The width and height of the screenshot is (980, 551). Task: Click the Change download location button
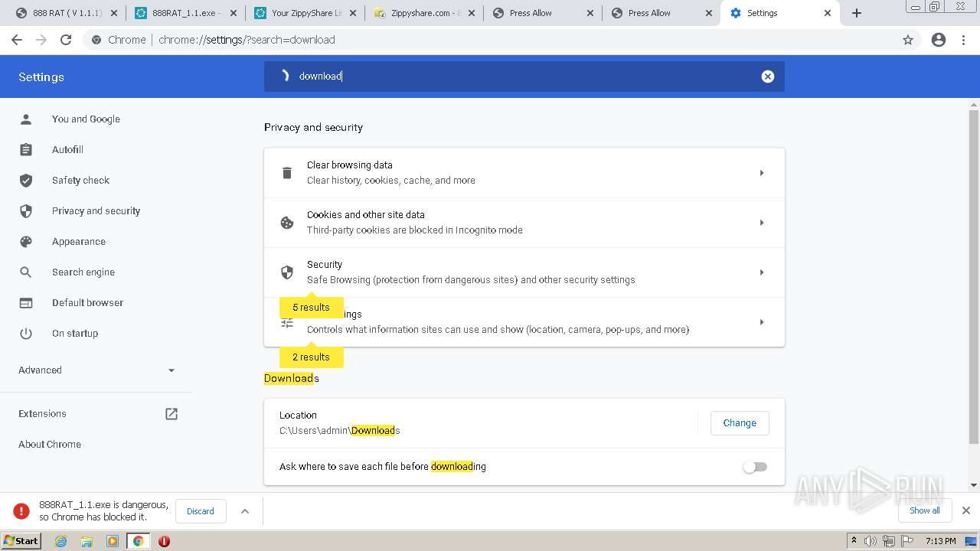[x=740, y=423]
